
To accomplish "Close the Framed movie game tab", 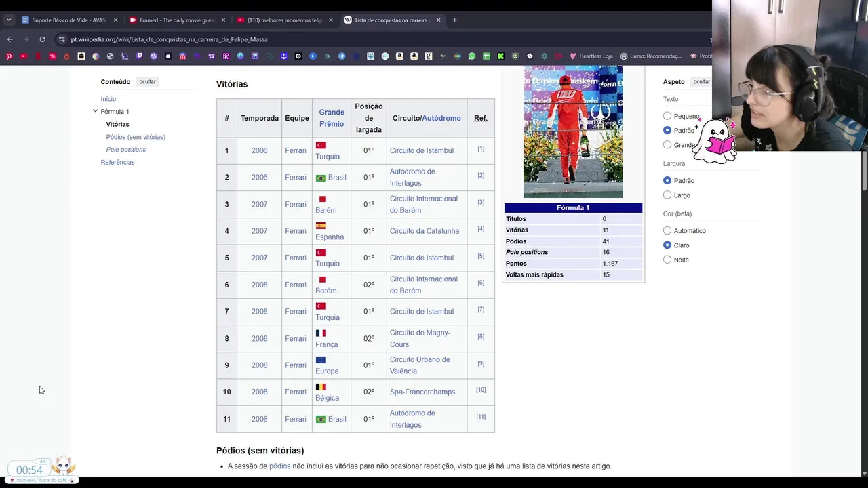I will click(x=223, y=20).
